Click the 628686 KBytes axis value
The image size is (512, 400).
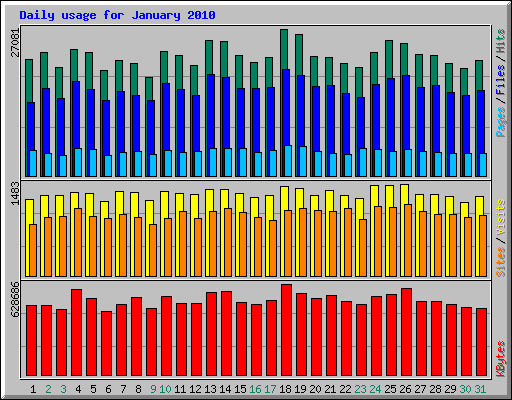(15, 299)
